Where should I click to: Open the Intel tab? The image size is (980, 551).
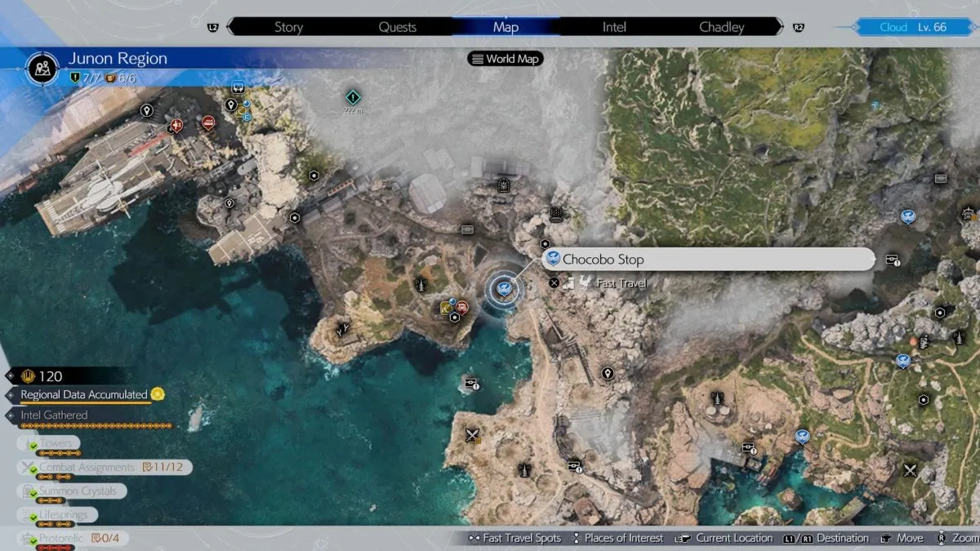tap(614, 27)
